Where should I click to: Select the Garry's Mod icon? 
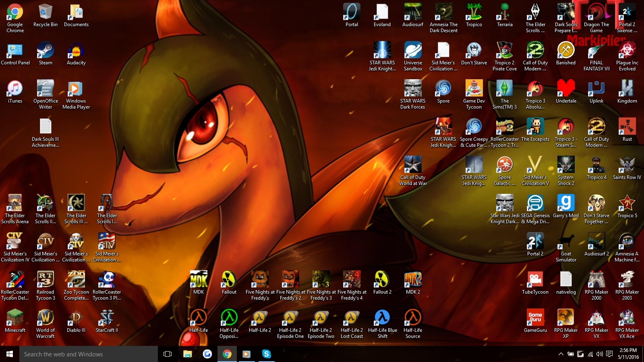pos(566,207)
